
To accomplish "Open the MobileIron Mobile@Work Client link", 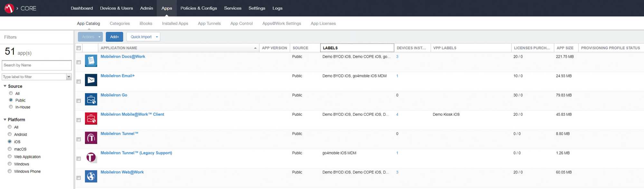I will pos(132,114).
